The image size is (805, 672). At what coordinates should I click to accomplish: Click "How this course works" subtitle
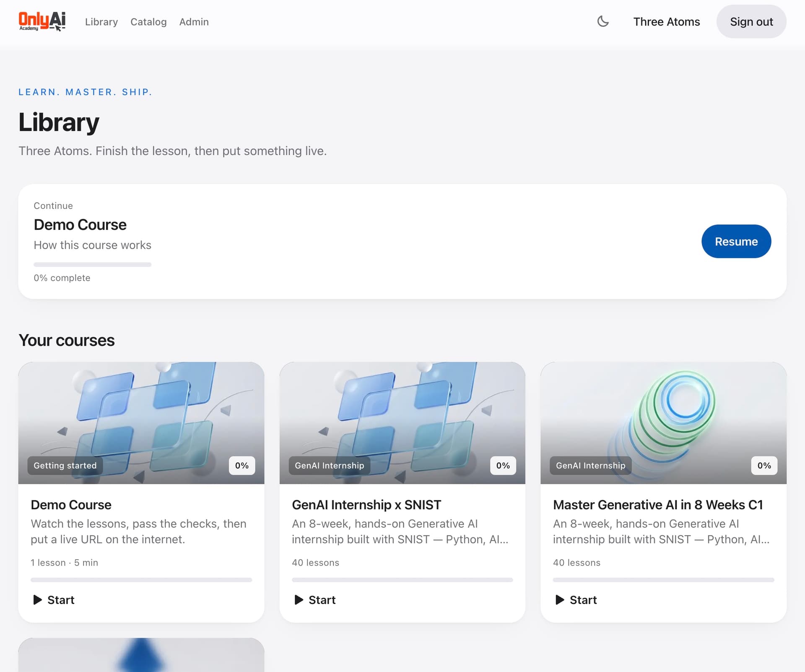[93, 245]
